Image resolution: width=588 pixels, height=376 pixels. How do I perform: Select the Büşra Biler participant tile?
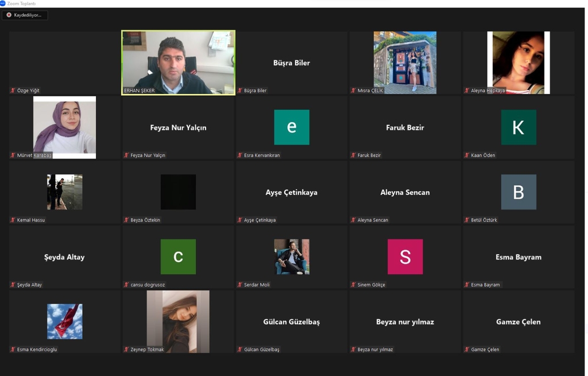(x=291, y=63)
